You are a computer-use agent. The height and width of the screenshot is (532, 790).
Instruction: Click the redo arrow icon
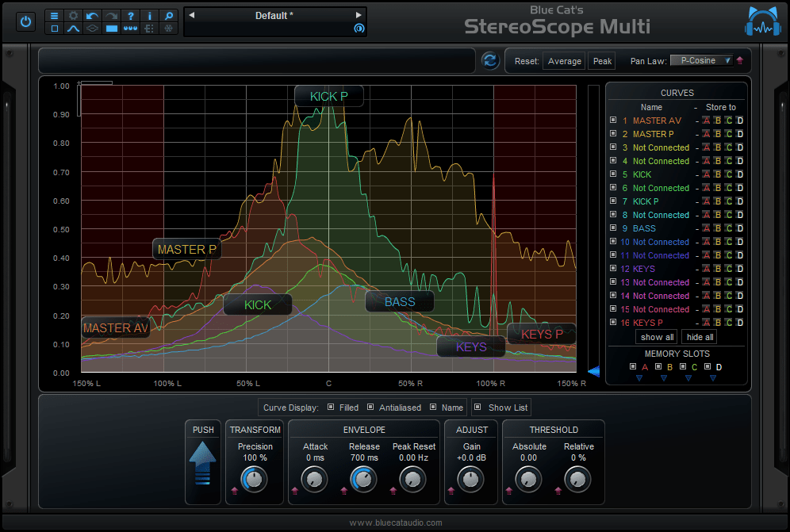coord(110,16)
